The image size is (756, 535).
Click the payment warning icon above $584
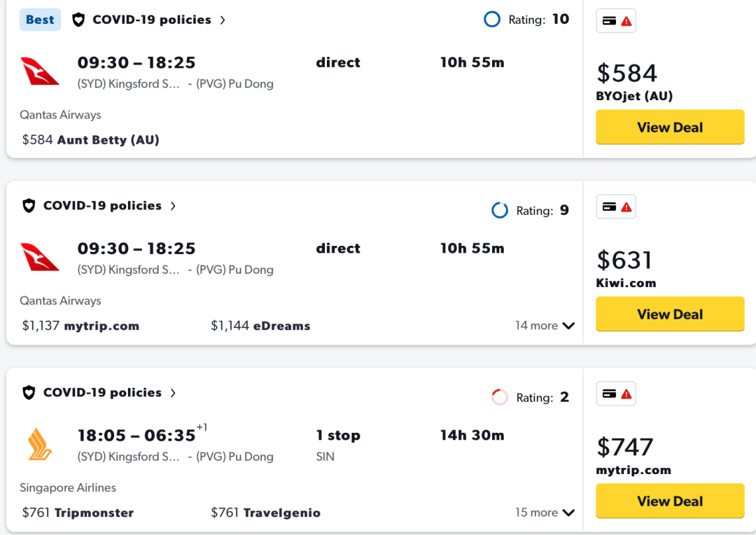pyautogui.click(x=616, y=21)
